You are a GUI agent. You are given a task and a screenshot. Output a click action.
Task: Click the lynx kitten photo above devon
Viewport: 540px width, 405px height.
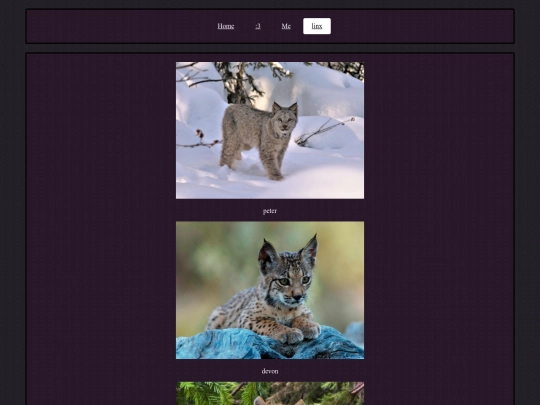click(270, 290)
